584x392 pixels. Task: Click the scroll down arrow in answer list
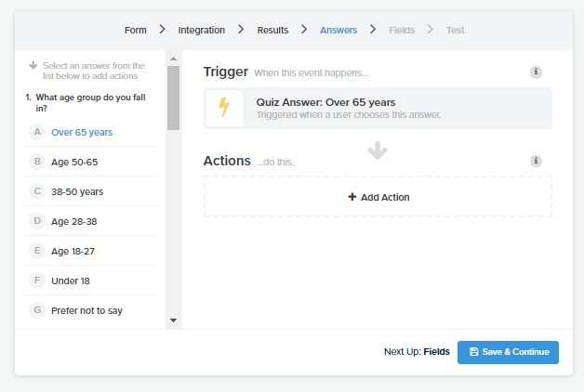173,320
